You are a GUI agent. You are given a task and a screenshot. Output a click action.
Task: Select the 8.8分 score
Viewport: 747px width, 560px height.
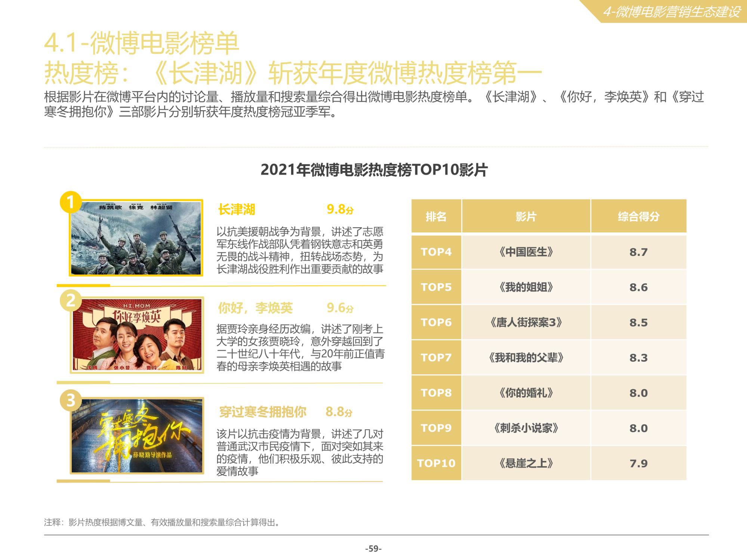tap(339, 412)
